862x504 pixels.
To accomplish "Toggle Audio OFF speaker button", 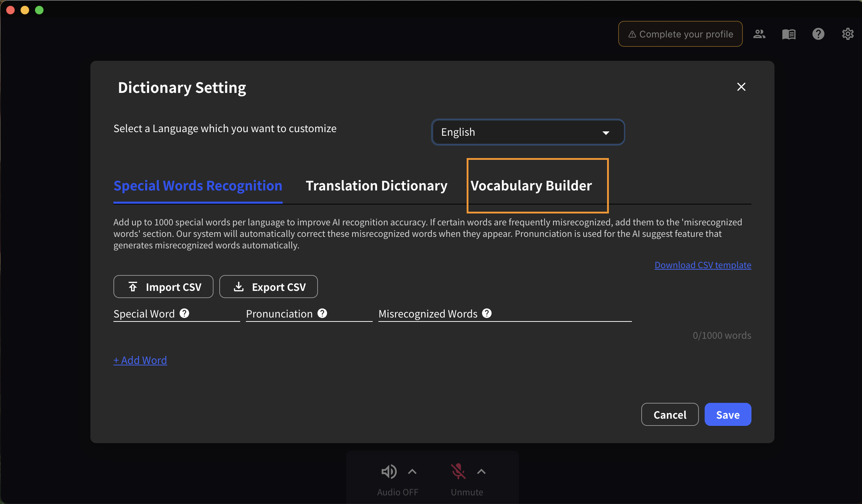I will 389,472.
